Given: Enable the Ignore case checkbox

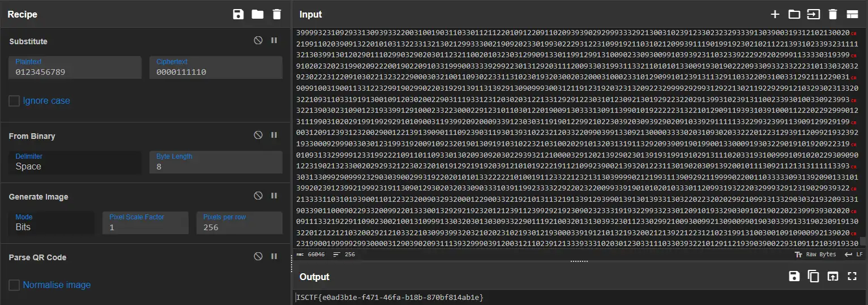Looking at the screenshot, I should pos(14,101).
